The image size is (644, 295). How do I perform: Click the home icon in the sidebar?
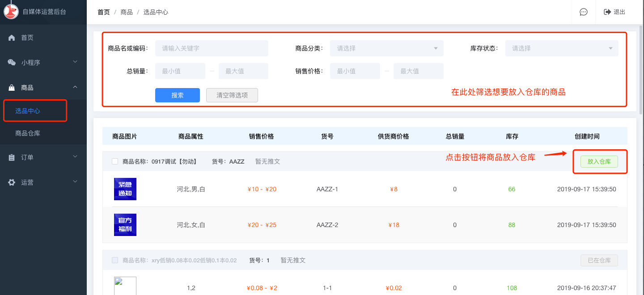[12, 38]
